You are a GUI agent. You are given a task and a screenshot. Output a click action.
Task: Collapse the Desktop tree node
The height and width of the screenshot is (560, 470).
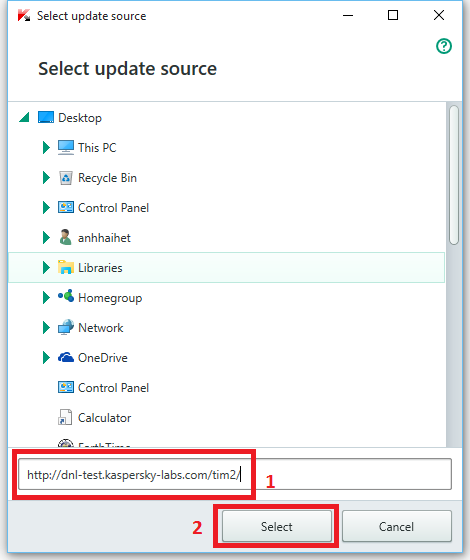[x=24, y=117]
